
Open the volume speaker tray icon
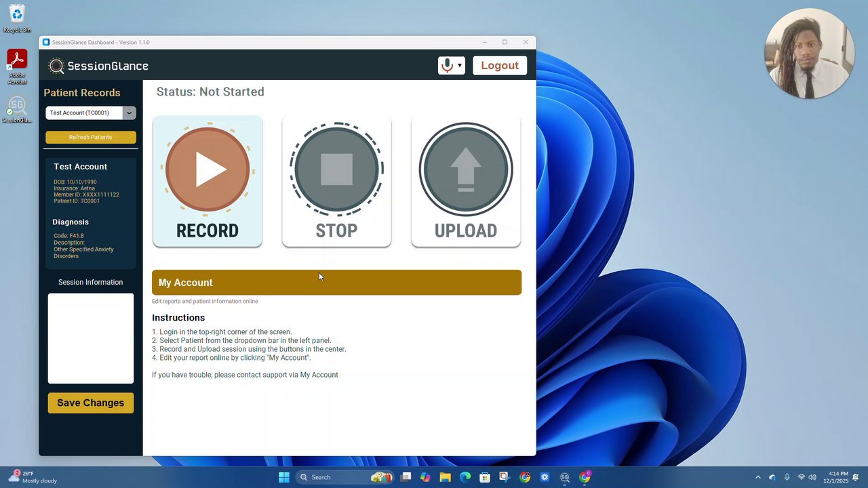tap(812, 477)
